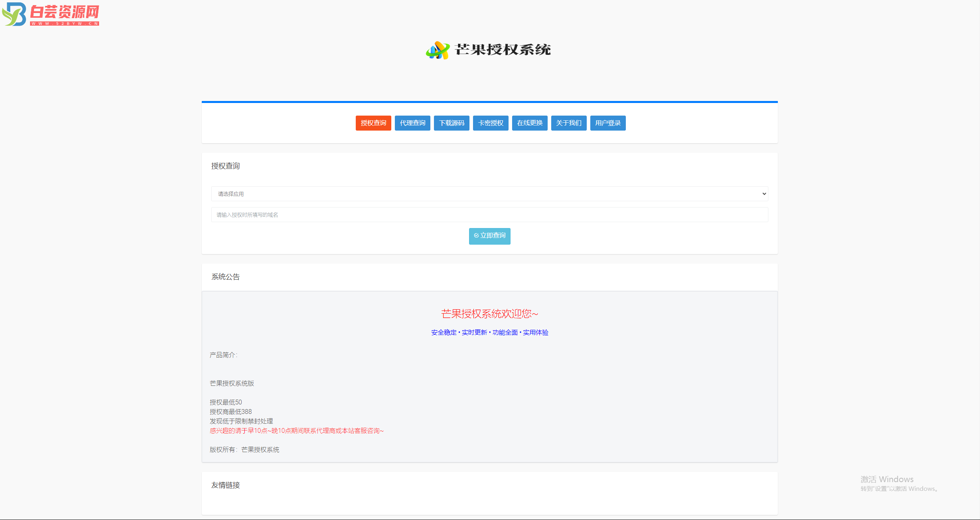Image resolution: width=980 pixels, height=520 pixels.
Task: Click the blue 安全稳定·实时更新 slogan line
Action: point(490,333)
